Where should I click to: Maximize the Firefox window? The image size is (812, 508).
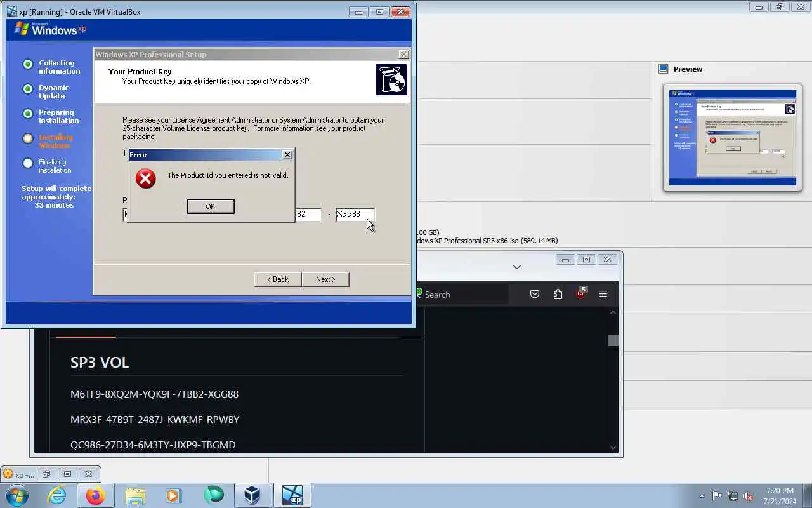point(586,259)
